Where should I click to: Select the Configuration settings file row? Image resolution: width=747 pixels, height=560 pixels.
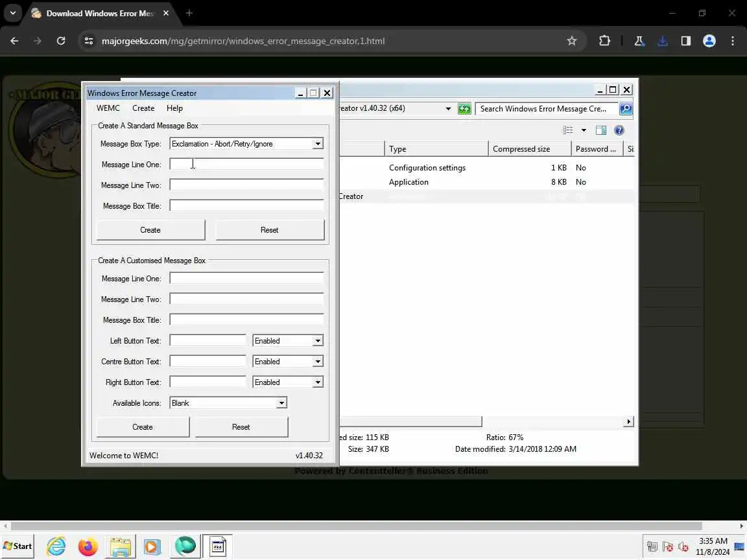(x=486, y=168)
